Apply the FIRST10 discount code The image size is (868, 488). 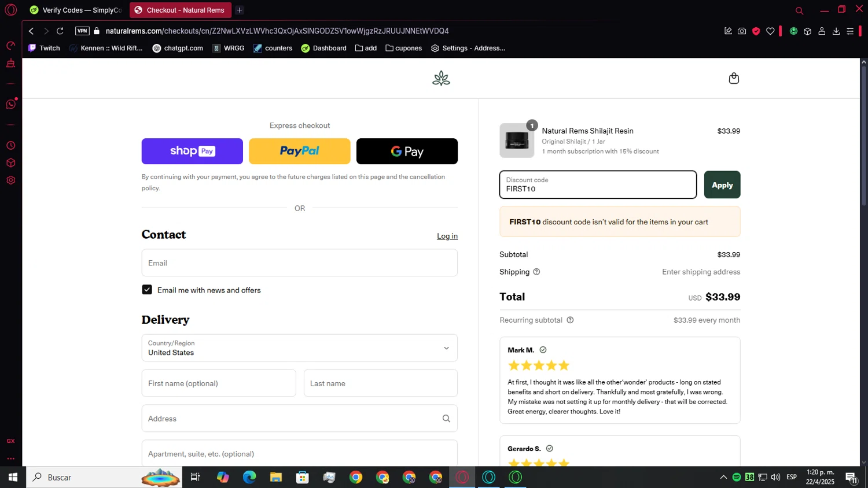click(x=722, y=185)
